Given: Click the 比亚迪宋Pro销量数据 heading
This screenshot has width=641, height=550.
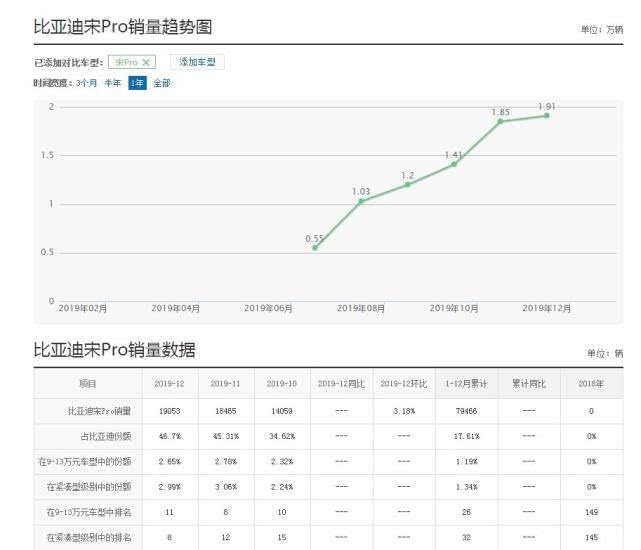Looking at the screenshot, I should [x=114, y=350].
